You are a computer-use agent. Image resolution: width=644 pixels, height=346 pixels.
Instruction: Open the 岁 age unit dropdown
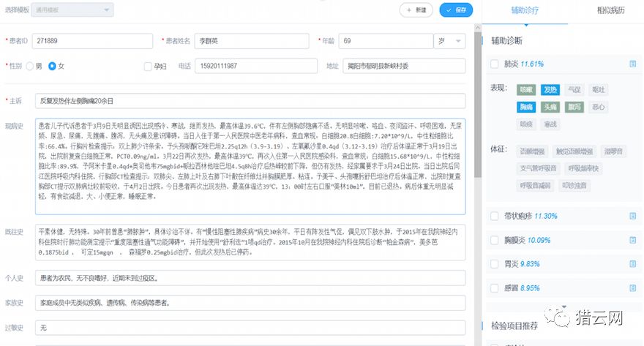coord(450,41)
